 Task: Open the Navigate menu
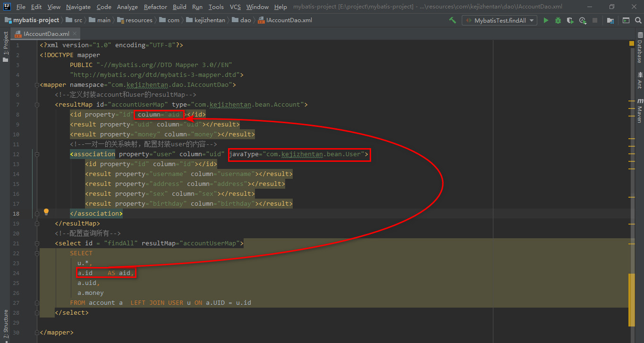[x=78, y=7]
